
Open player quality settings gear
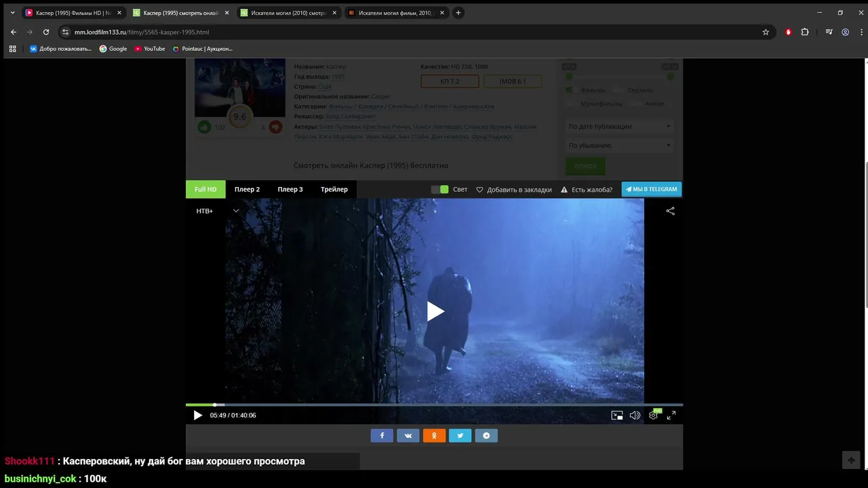653,415
